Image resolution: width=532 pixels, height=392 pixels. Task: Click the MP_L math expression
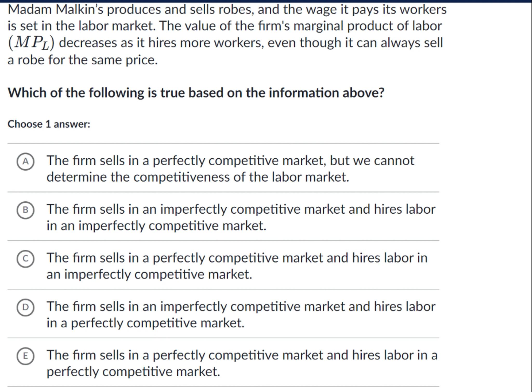[31, 43]
